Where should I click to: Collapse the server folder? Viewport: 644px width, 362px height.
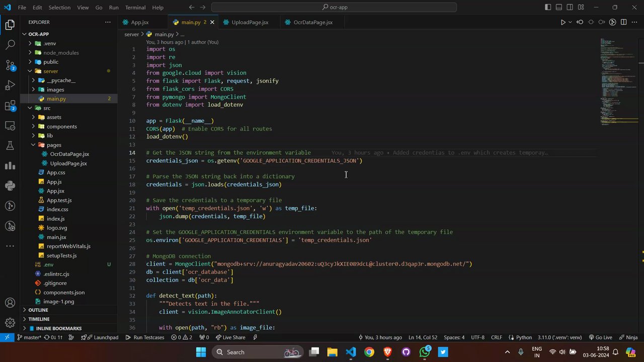(30, 71)
